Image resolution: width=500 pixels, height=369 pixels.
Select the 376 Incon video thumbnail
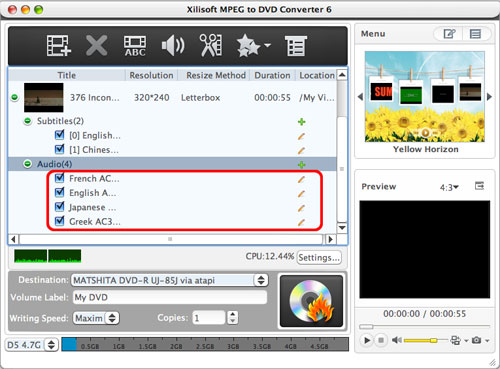44,97
